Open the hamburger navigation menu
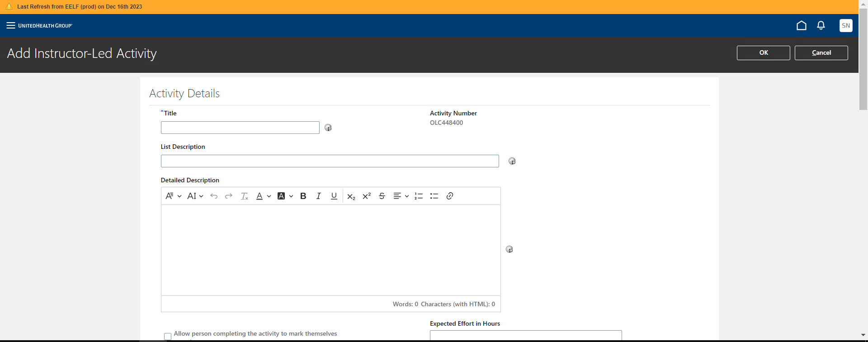The image size is (868, 342). coord(11,25)
